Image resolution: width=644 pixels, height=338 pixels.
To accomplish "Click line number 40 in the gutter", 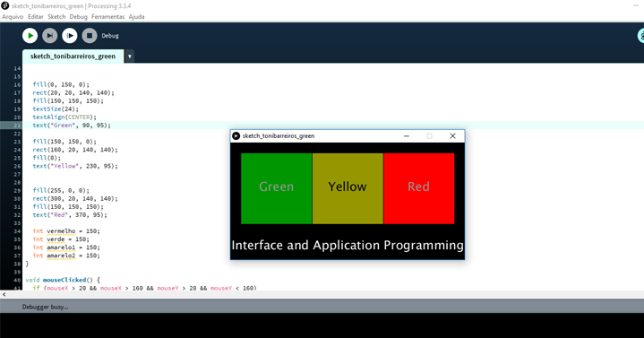I will (x=17, y=280).
